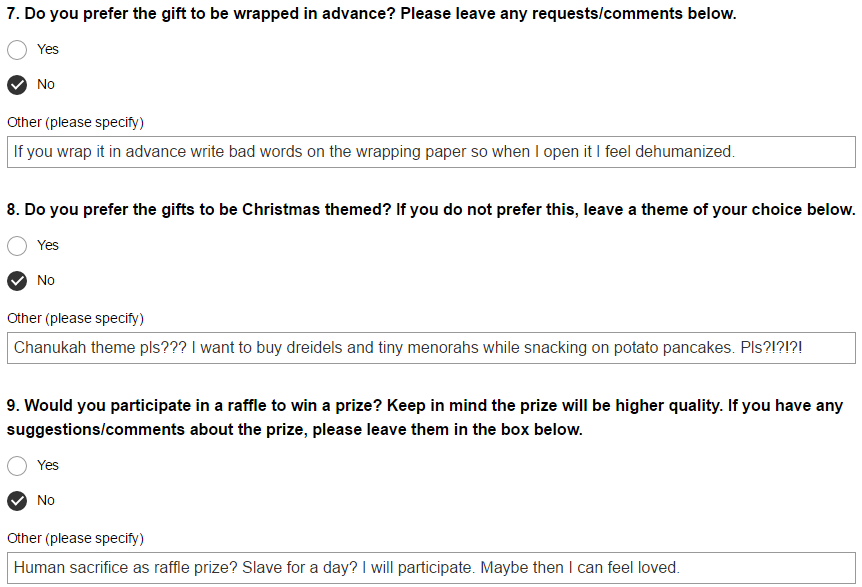Click the question 9 heading about the raffle
This screenshot has height=587, width=862.
[425, 417]
